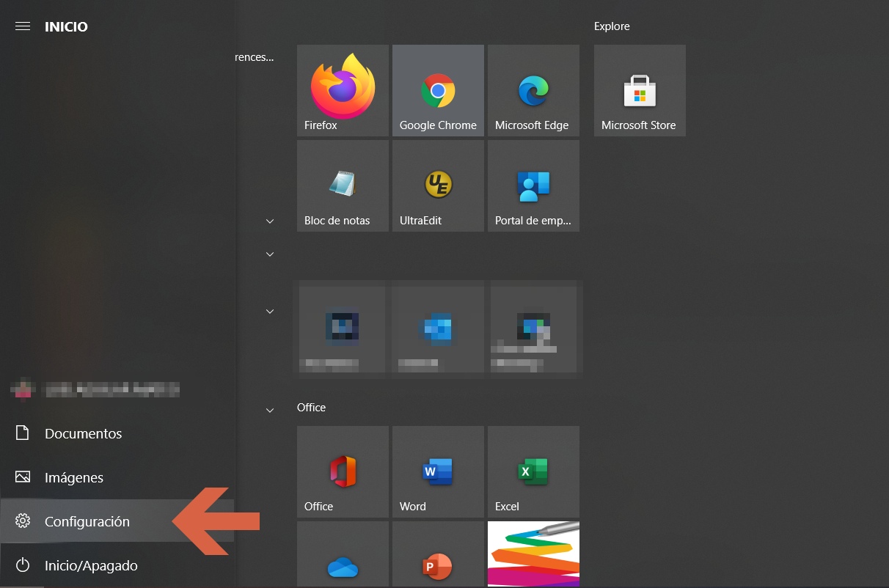This screenshot has height=588, width=889.
Task: Open the Excel tile
Action: click(533, 471)
